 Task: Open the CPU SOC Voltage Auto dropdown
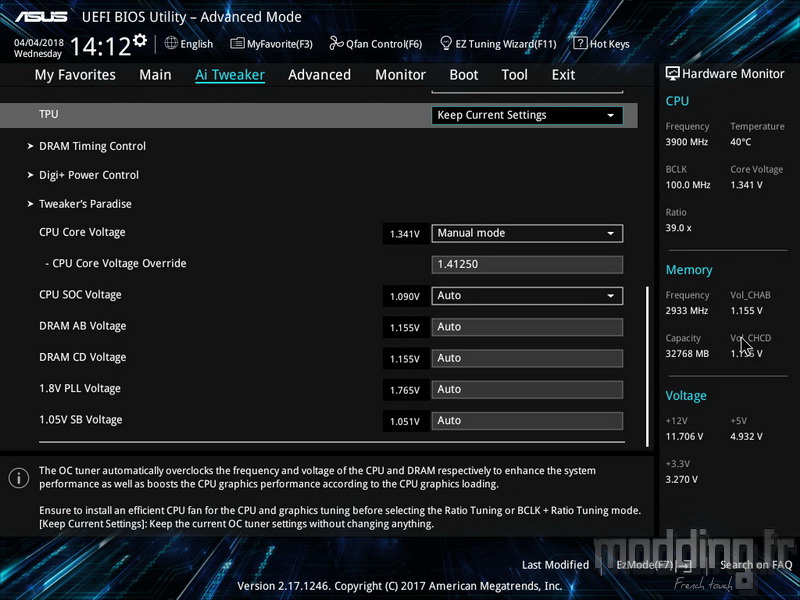point(527,296)
